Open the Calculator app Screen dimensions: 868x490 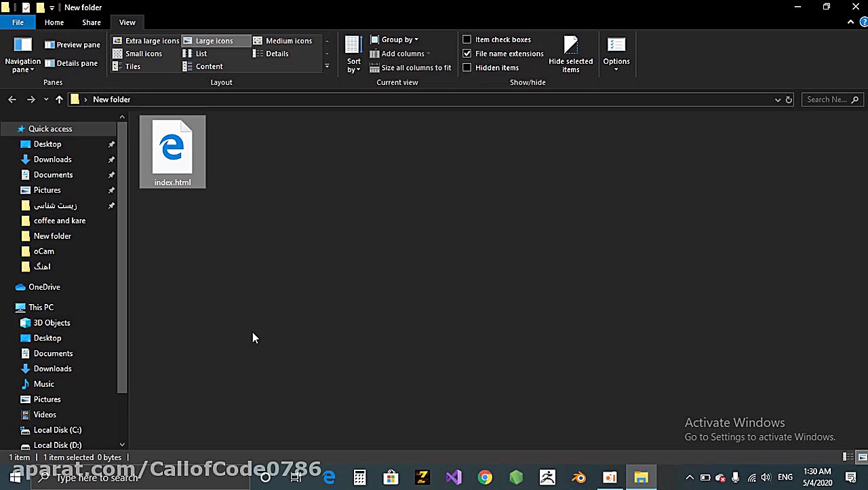click(359, 478)
